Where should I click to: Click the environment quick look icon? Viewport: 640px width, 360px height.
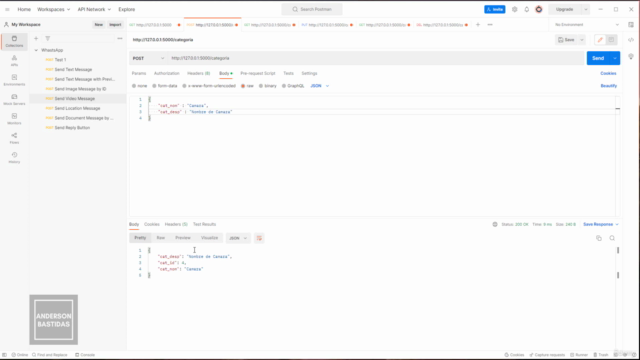point(631,24)
